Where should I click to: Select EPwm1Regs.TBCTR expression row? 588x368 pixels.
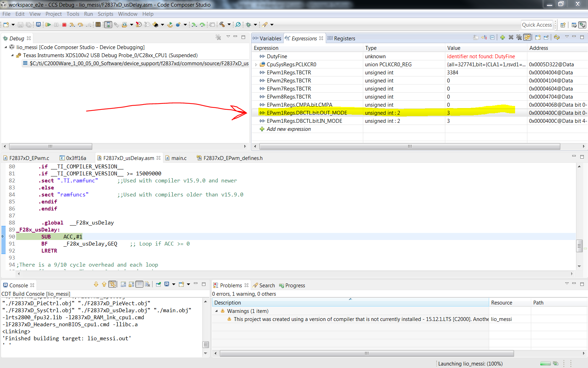point(419,73)
